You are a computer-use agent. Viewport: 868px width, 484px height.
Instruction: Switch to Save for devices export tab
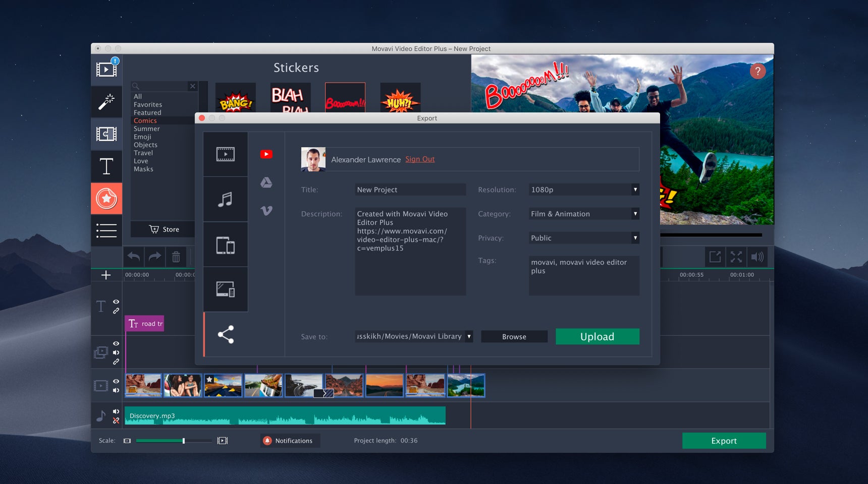point(226,245)
